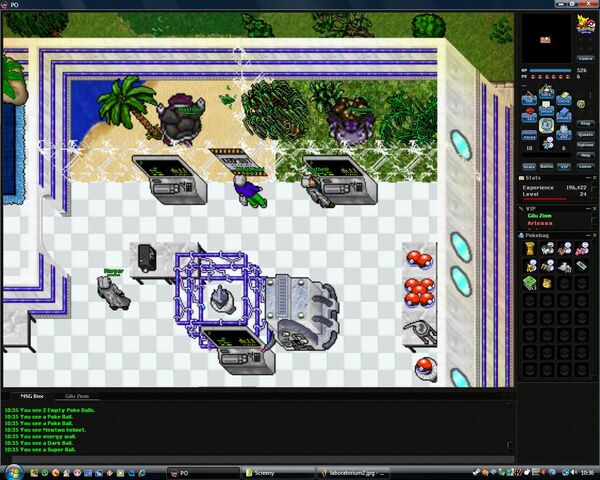Minimize the Stats panel
Screen dimensions: 600x480
click(588, 178)
